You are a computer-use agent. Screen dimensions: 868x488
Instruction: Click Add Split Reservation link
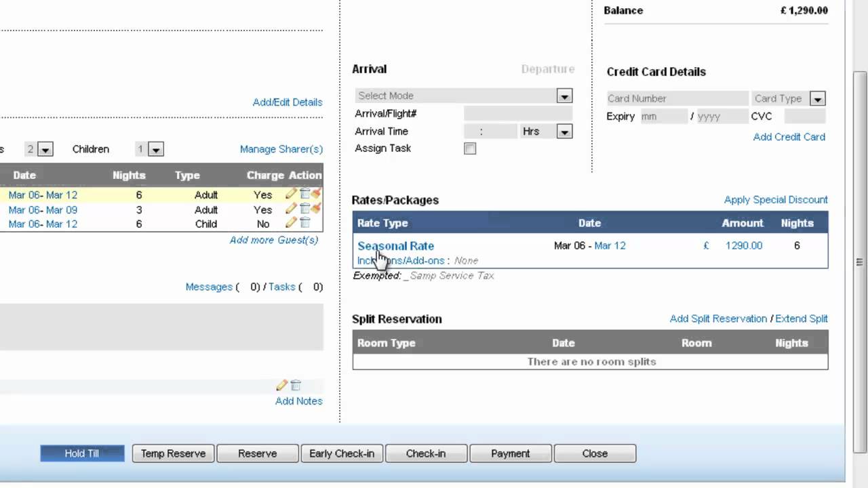718,319
